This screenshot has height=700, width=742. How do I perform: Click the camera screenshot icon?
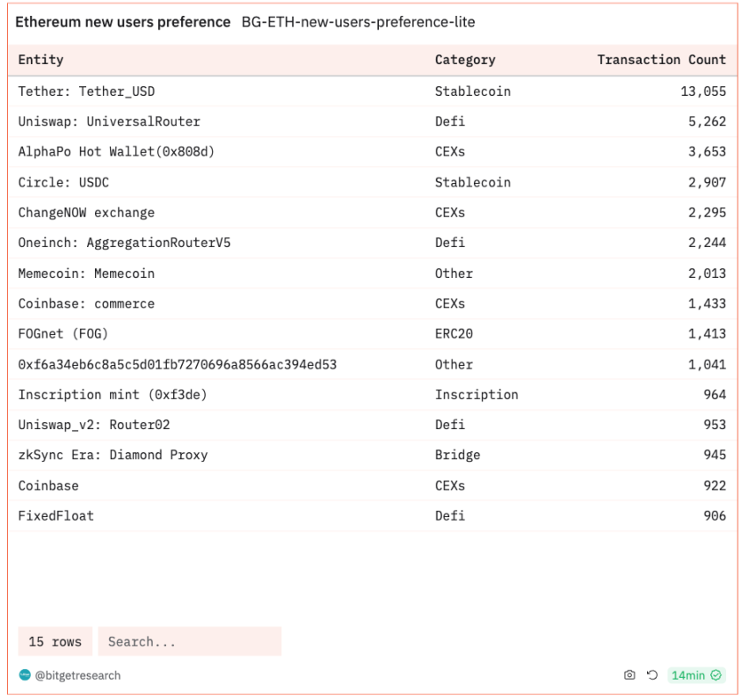pos(629,674)
